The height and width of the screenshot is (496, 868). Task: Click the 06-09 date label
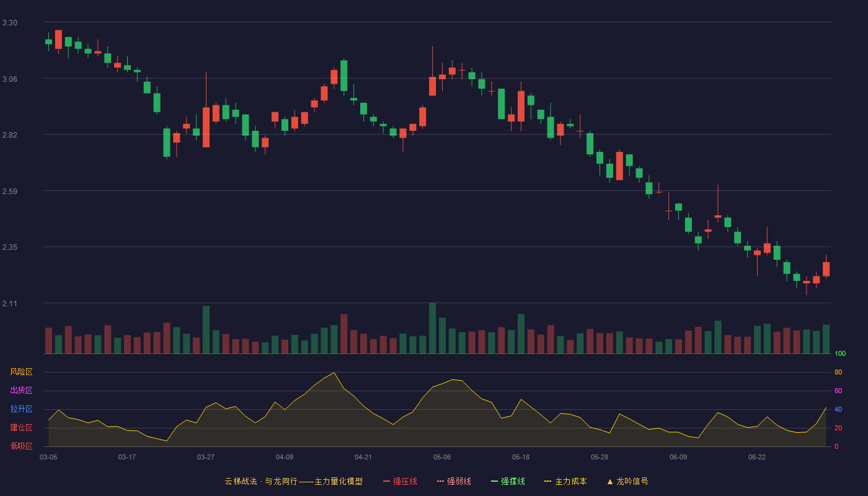(678, 457)
